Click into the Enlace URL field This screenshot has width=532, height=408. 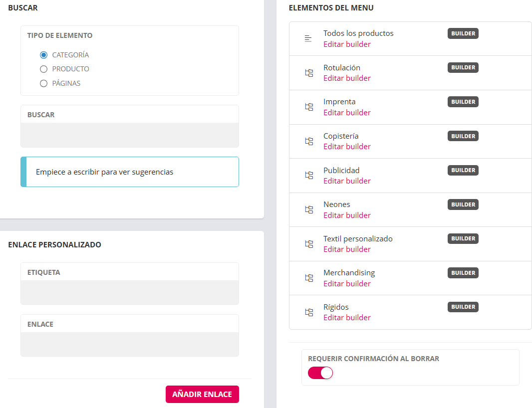(x=129, y=344)
